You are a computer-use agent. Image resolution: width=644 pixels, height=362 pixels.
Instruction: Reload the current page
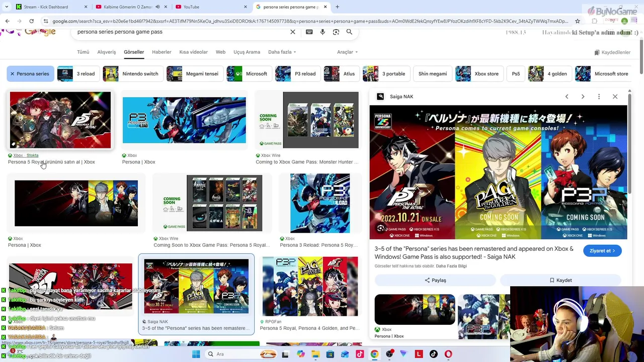tap(31, 21)
